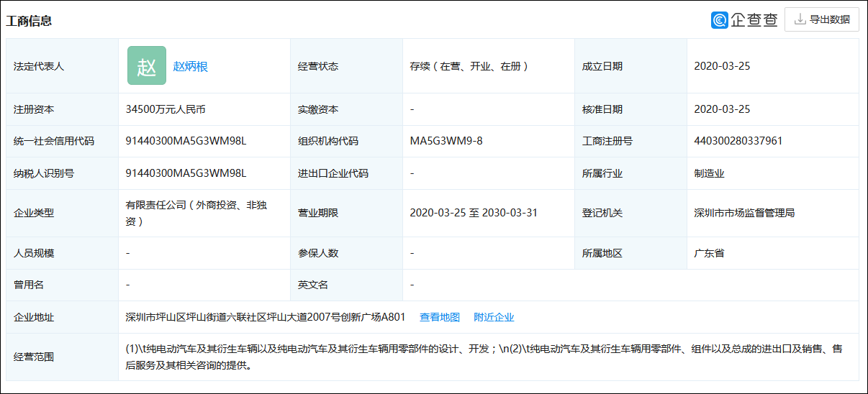Select the 纳税人识别号 value
The height and width of the screenshot is (394, 868).
point(186,173)
